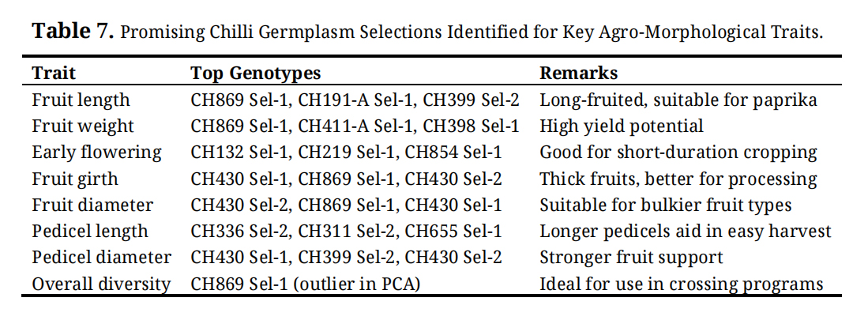Select the Fruit girth trait cell

75,179
